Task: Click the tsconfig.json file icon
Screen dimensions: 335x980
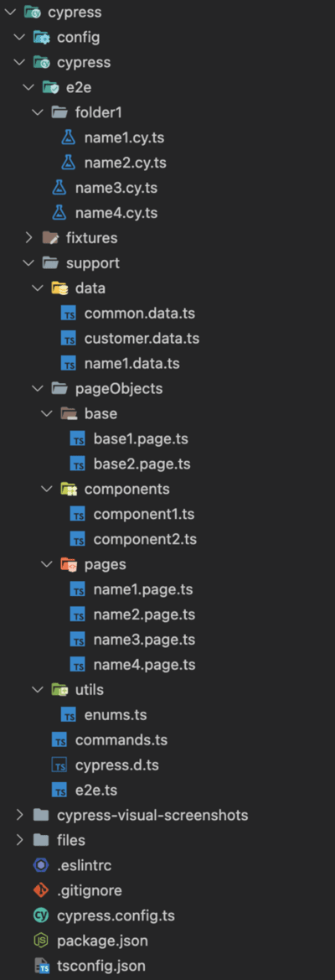Action: (41, 966)
